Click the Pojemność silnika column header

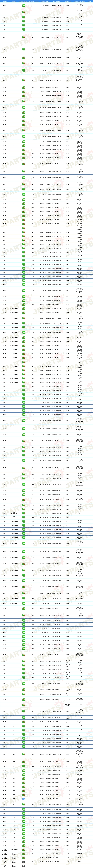[x=33, y=1]
